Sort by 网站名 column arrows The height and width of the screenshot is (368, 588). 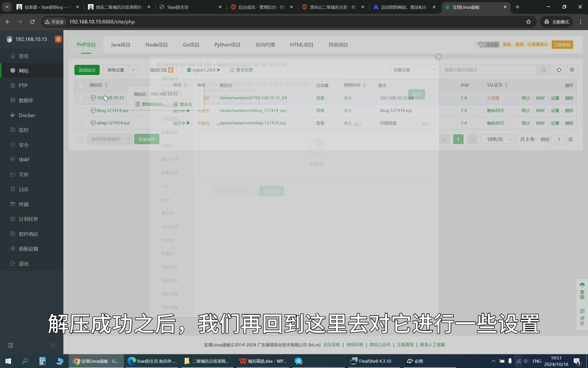[106, 85]
